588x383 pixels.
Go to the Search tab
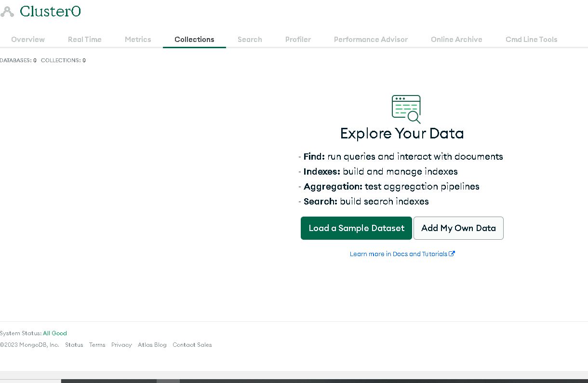pyautogui.click(x=250, y=40)
